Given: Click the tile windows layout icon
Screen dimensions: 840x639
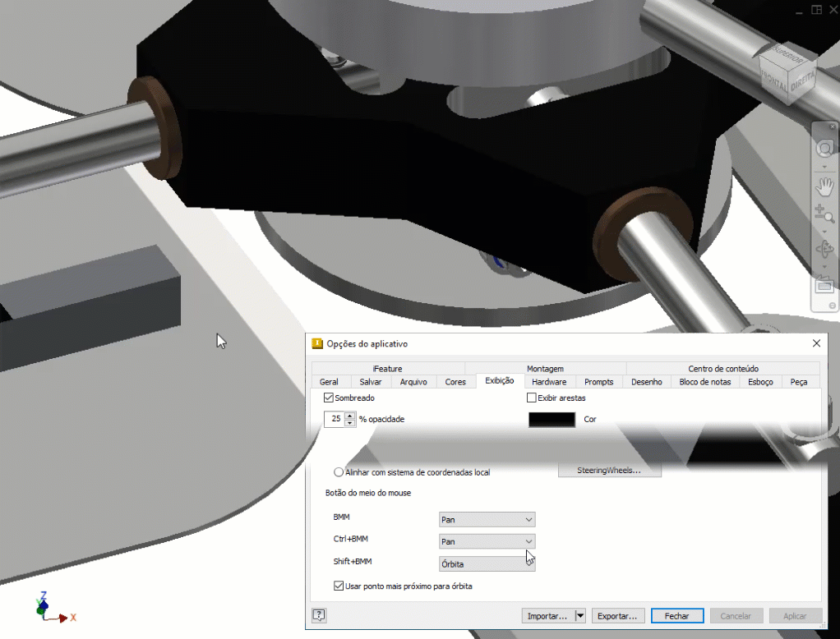Looking at the screenshot, I should [816, 10].
